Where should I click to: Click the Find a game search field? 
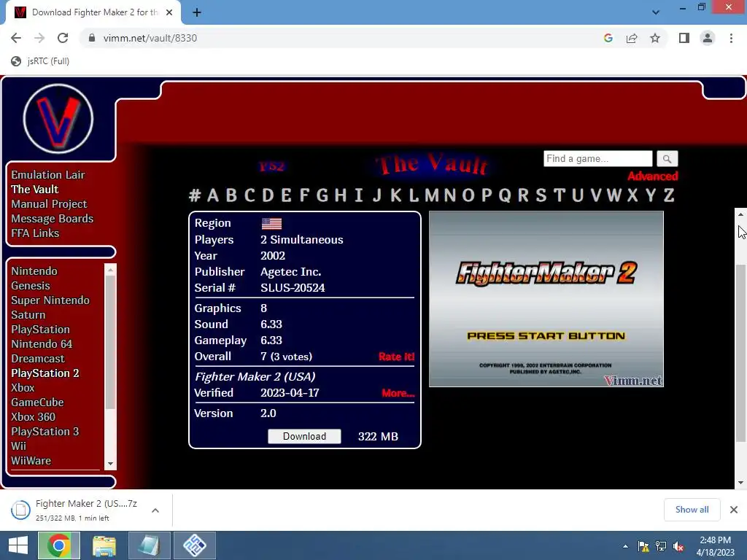point(598,158)
